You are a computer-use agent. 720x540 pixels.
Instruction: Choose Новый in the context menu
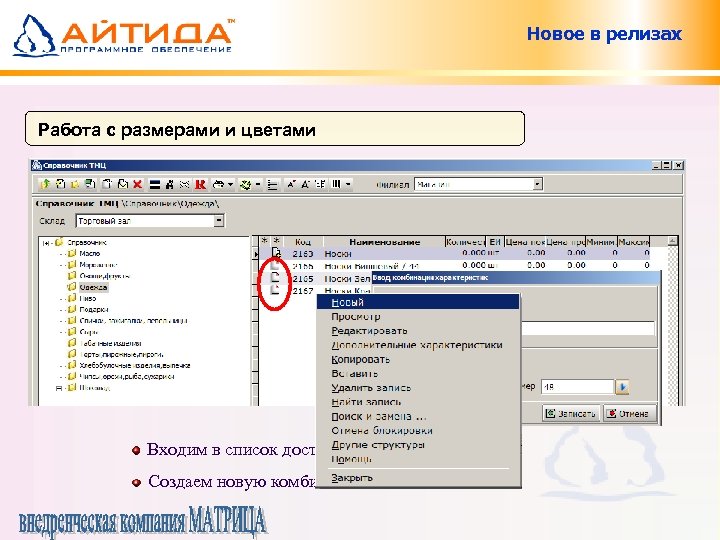[x=418, y=302]
